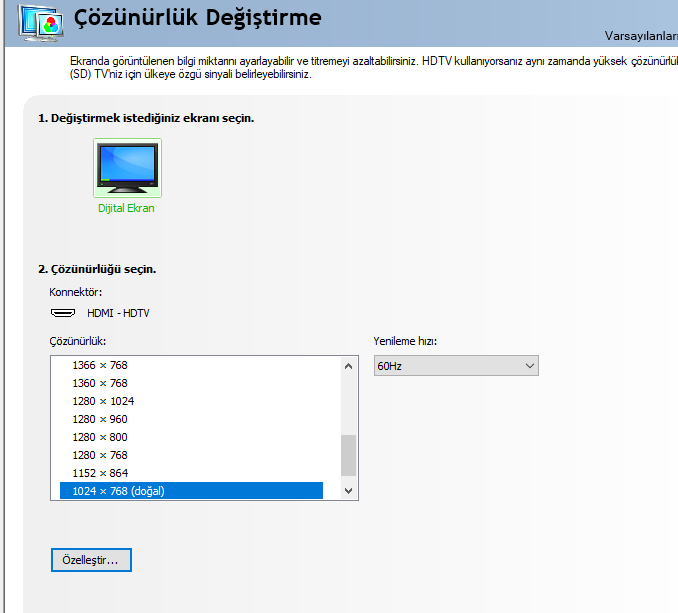Click the resolution list scrollbar thumb
The image size is (678, 613).
349,455
